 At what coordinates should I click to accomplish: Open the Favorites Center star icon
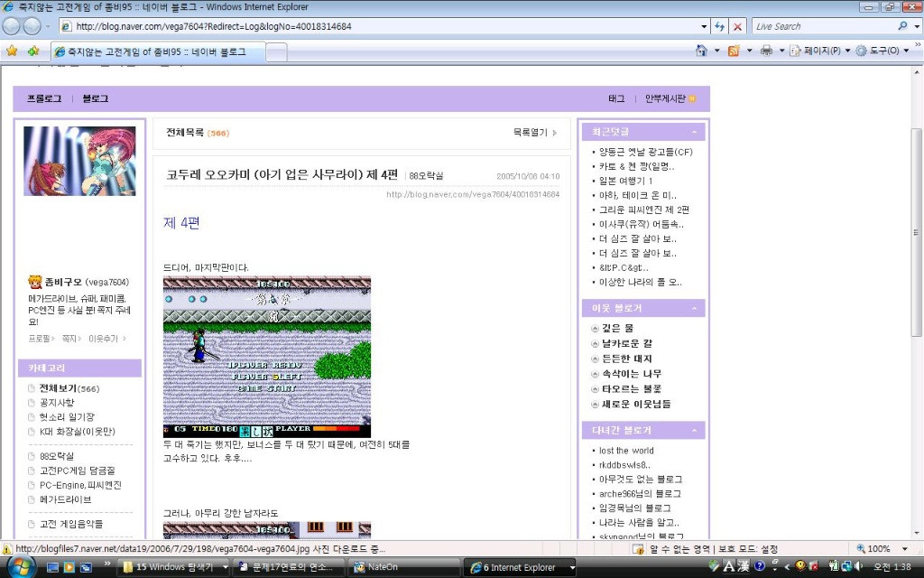point(12,51)
